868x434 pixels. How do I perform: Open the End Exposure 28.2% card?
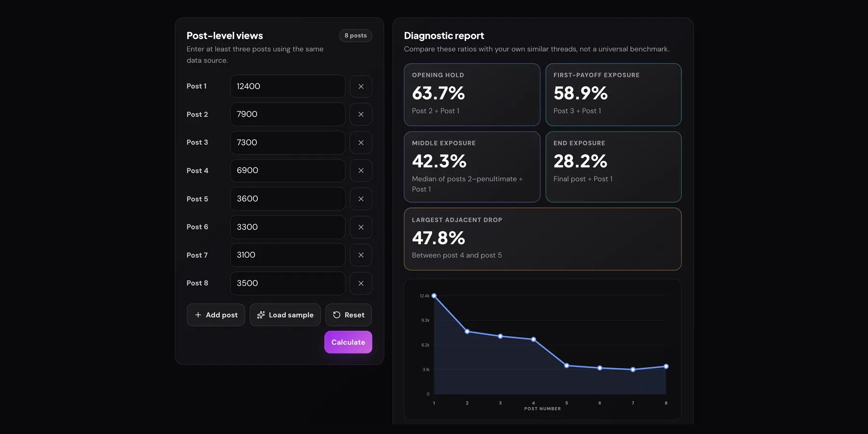tap(613, 167)
